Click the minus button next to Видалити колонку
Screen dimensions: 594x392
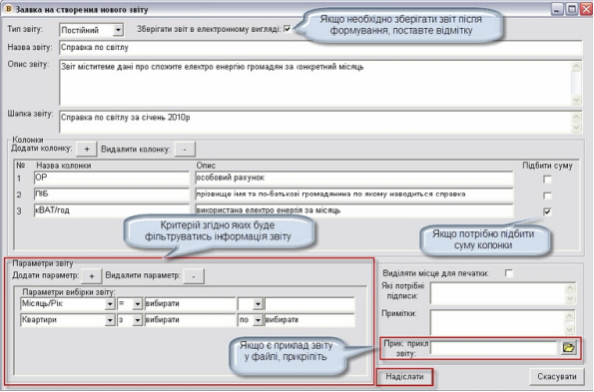click(x=185, y=149)
